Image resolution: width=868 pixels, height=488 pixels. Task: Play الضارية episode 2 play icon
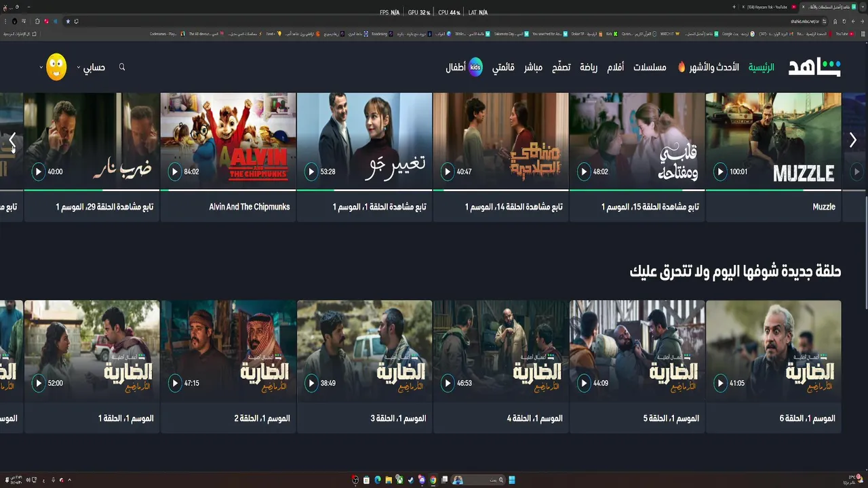[175, 383]
